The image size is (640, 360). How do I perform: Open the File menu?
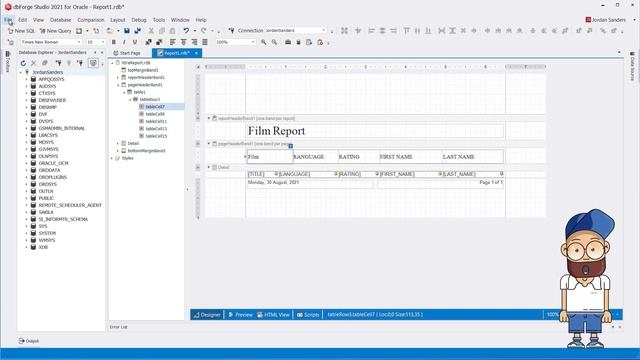[x=8, y=20]
